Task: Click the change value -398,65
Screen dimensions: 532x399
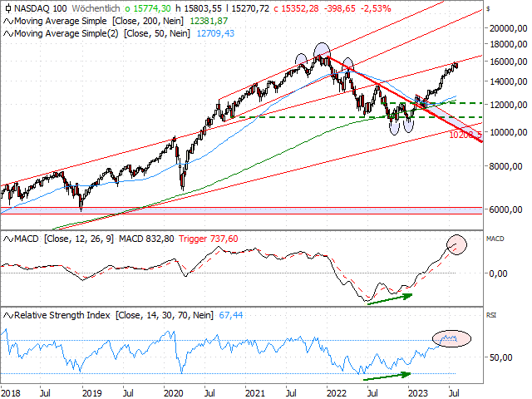Action: coord(340,8)
